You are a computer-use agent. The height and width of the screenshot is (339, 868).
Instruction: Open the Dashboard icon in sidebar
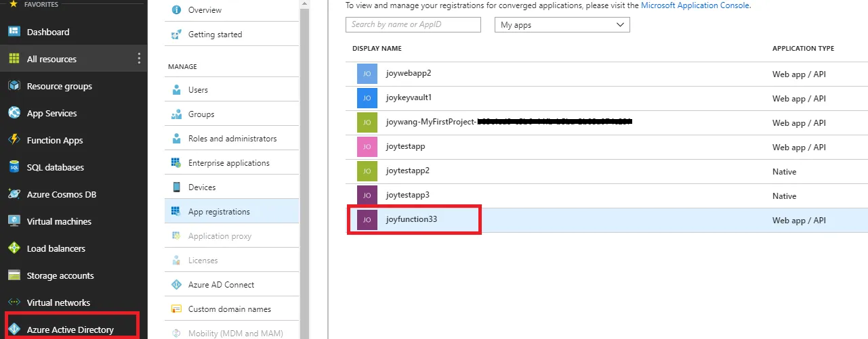tap(14, 32)
